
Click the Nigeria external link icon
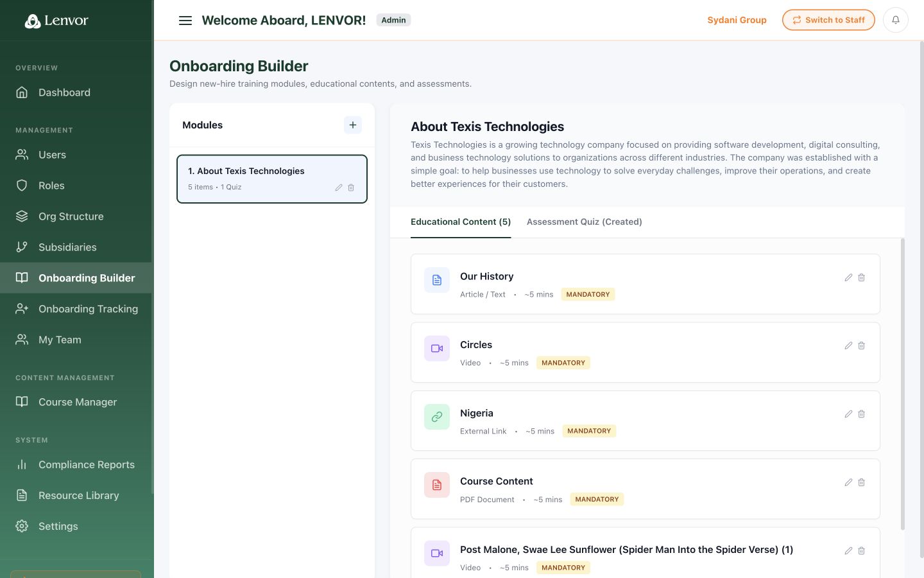click(437, 417)
